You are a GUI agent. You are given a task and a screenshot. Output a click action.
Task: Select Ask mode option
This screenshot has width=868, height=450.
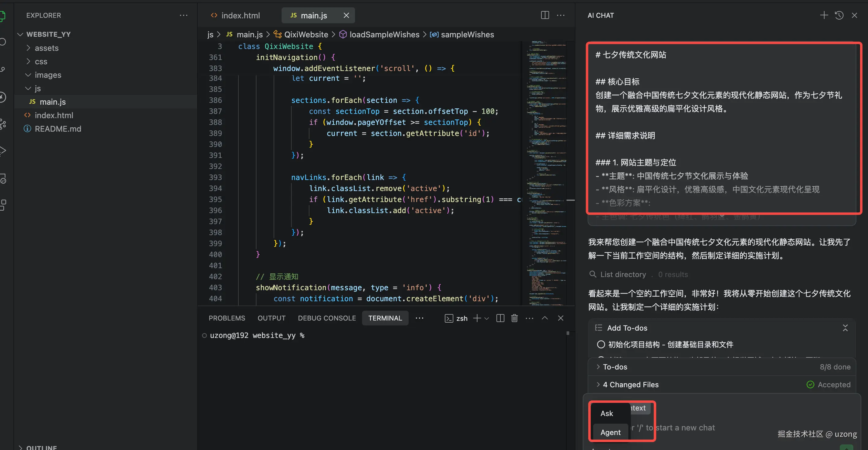[x=607, y=413]
